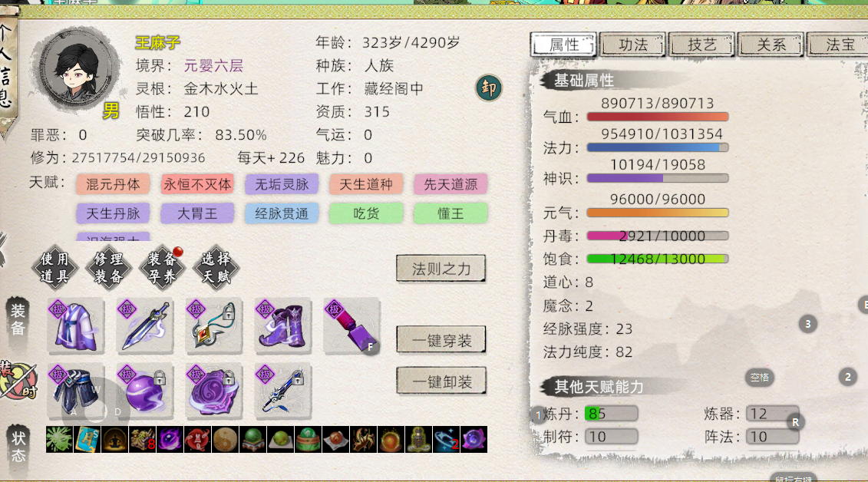
Task: Select the sword weapon equipment slot
Action: pos(145,326)
